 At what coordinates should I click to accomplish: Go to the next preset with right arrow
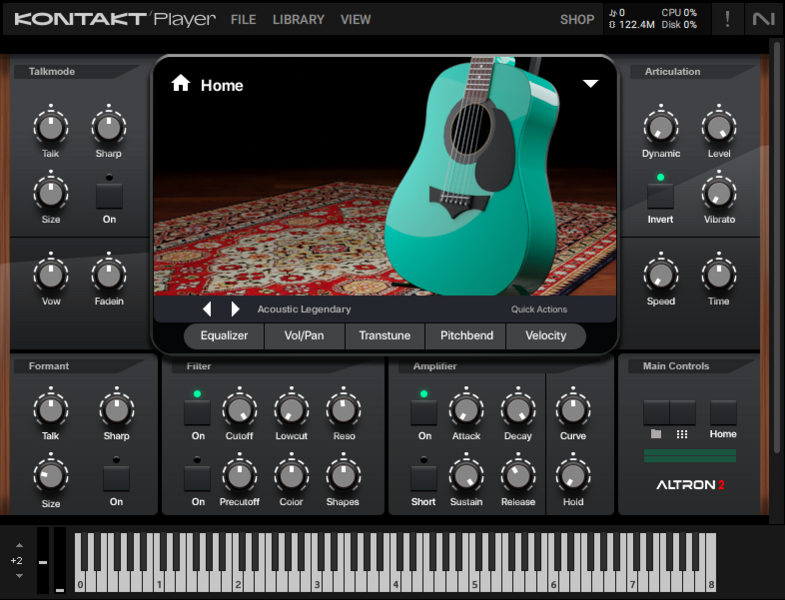click(x=235, y=309)
